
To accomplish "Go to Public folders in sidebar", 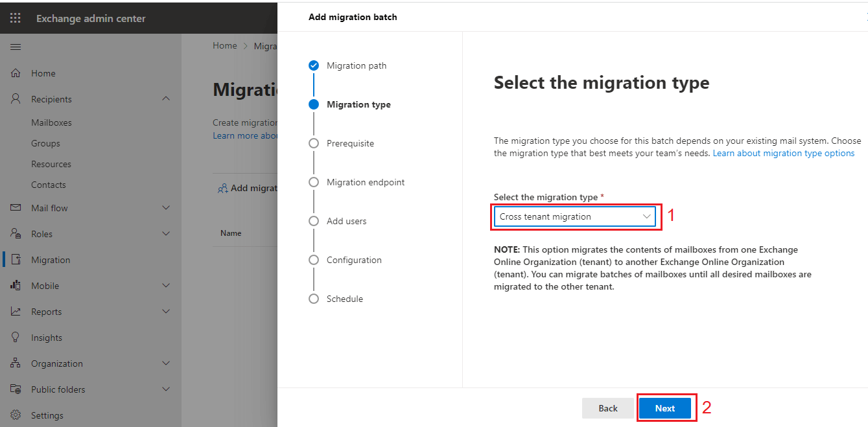I will (x=58, y=389).
